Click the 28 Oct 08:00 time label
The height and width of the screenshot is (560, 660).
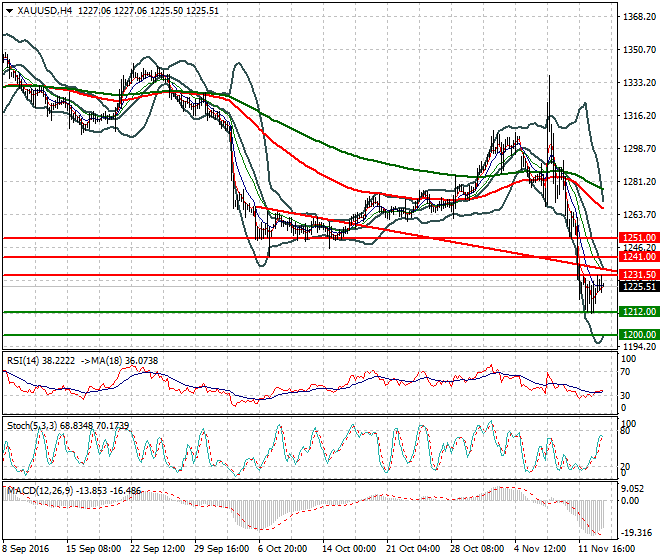click(x=477, y=549)
